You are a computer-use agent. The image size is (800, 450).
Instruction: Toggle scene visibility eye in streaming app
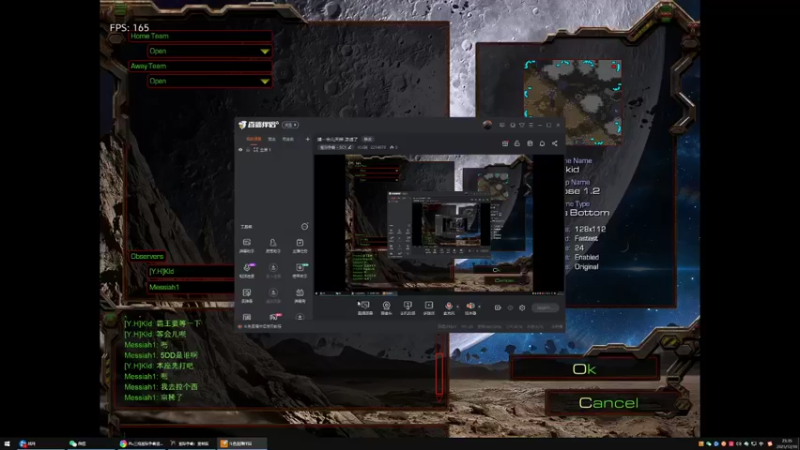tap(240, 150)
